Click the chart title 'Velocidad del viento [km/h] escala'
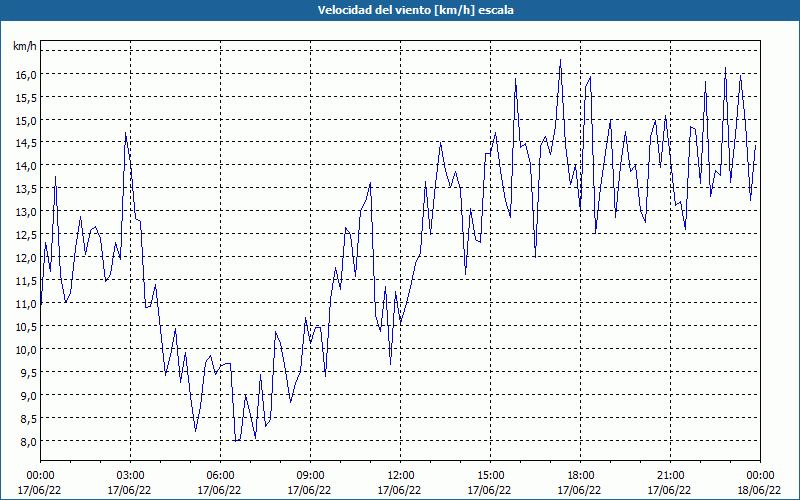 [415, 10]
